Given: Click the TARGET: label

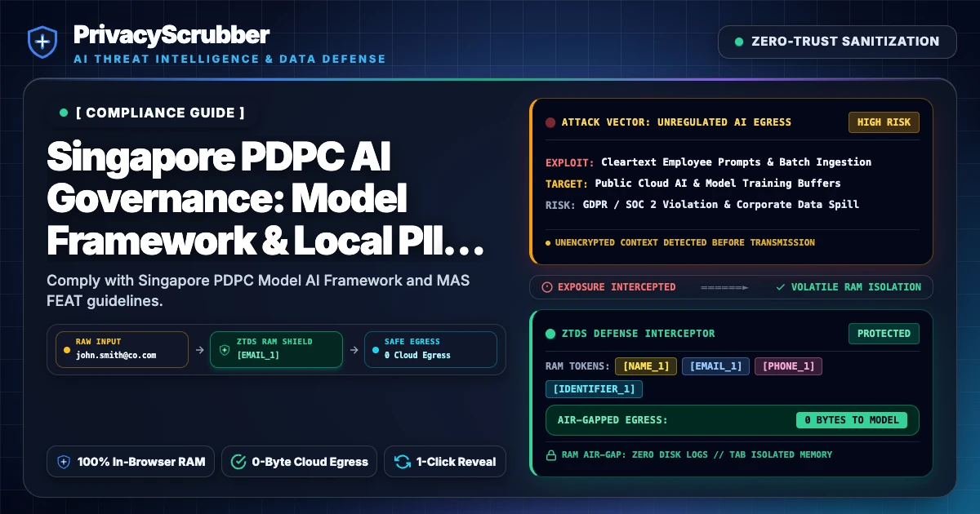Looking at the screenshot, I should click(x=567, y=184).
